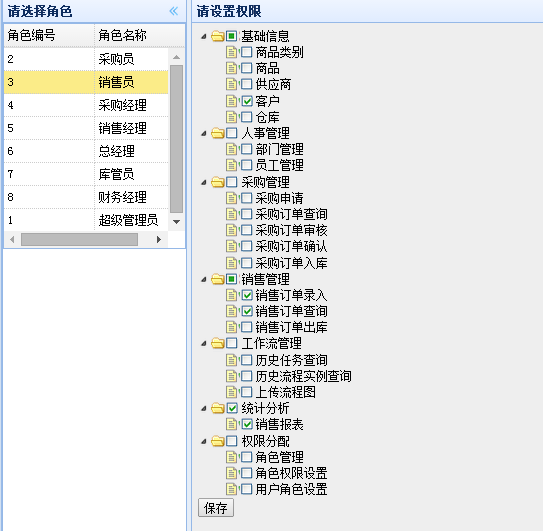Check the 商品类别 permission checkbox
Viewport: 543px width, 531px height.
(247, 52)
